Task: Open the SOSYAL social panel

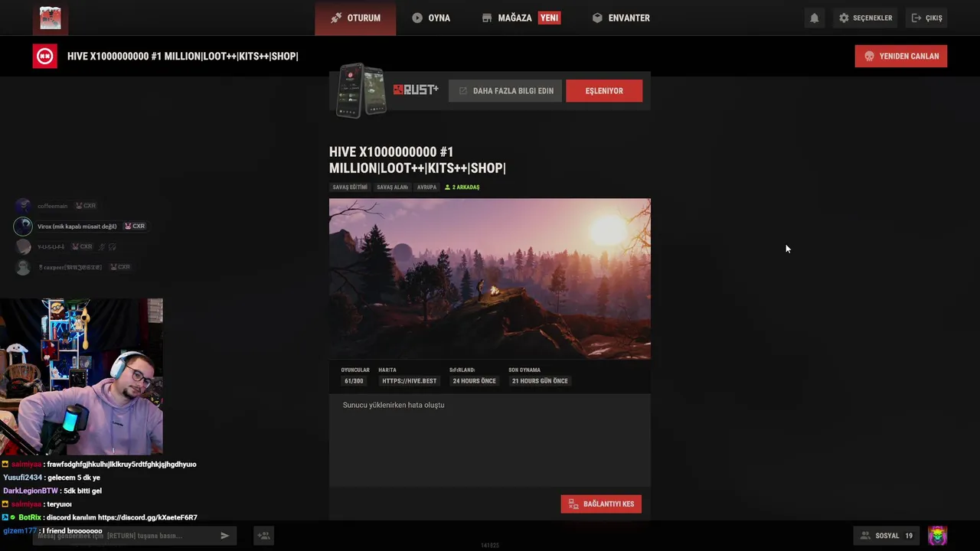Action: click(x=887, y=536)
